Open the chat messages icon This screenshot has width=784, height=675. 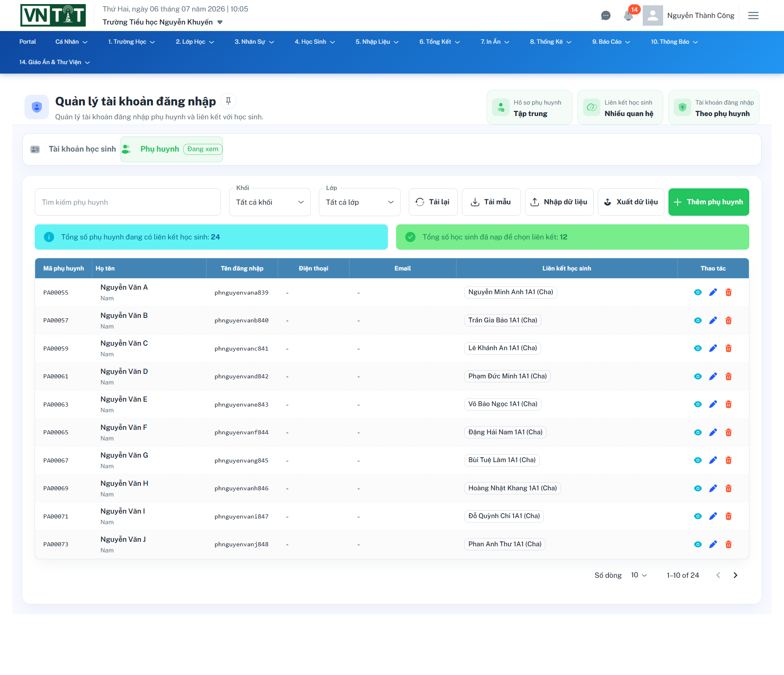[x=606, y=16]
